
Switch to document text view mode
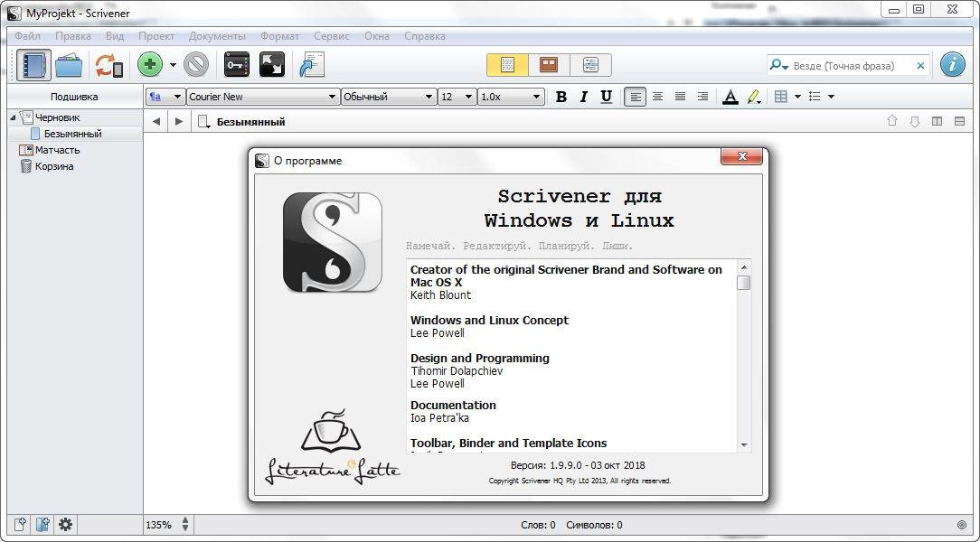[x=507, y=65]
